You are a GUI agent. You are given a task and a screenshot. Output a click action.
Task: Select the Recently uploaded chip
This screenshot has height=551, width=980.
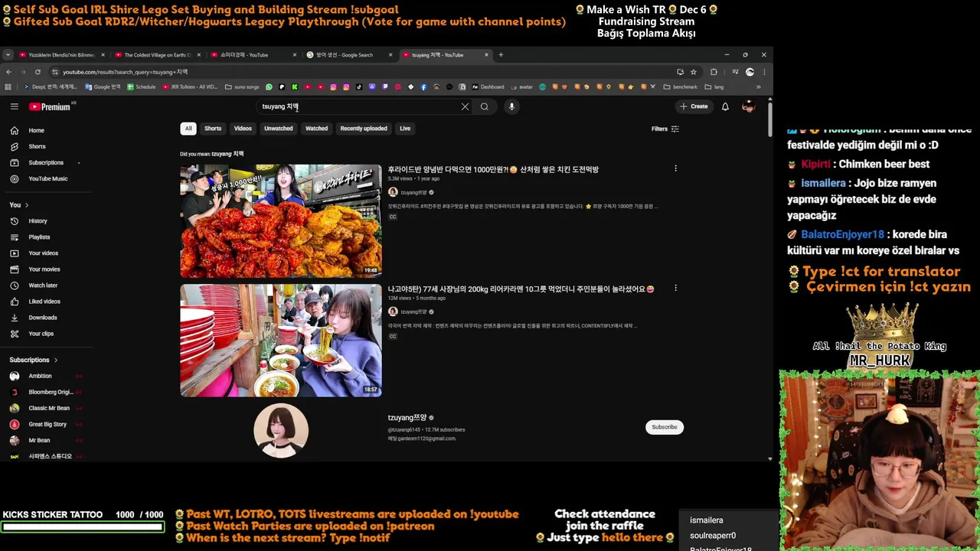click(364, 129)
